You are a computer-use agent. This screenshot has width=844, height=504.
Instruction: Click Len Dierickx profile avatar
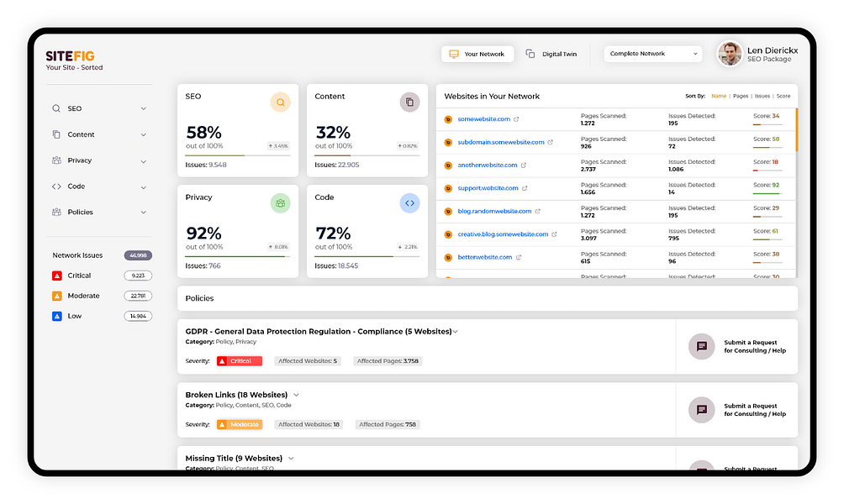[730, 54]
